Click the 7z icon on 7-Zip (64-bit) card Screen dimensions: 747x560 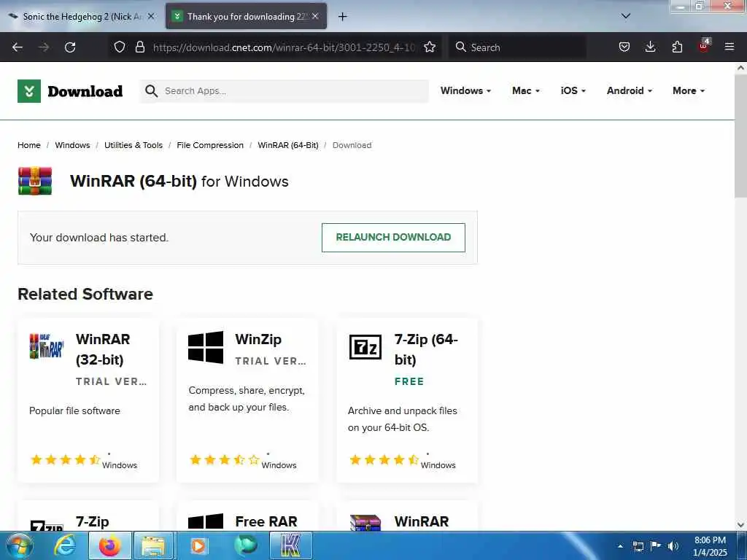tap(365, 346)
